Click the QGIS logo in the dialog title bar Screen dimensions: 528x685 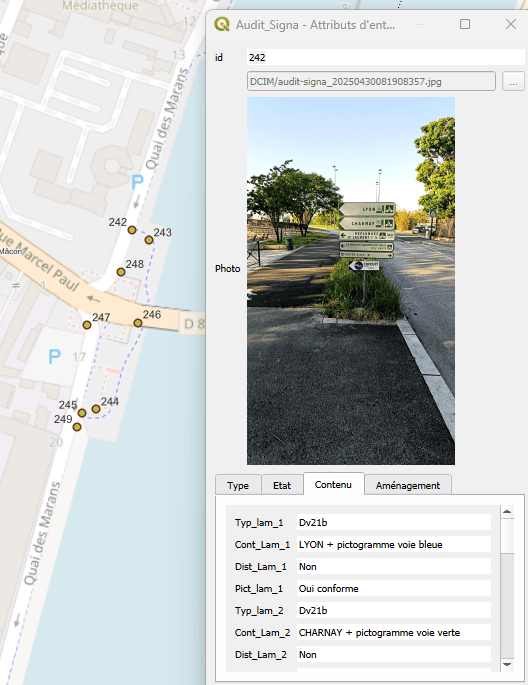[222, 24]
